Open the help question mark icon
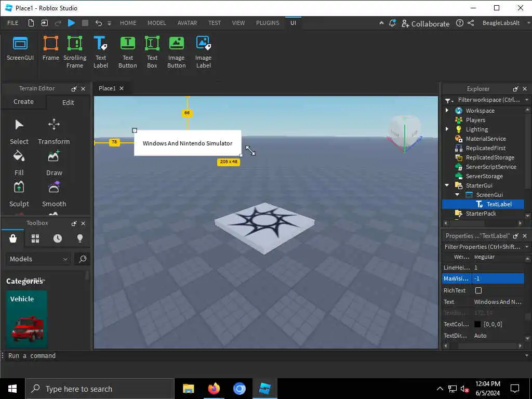 point(459,23)
